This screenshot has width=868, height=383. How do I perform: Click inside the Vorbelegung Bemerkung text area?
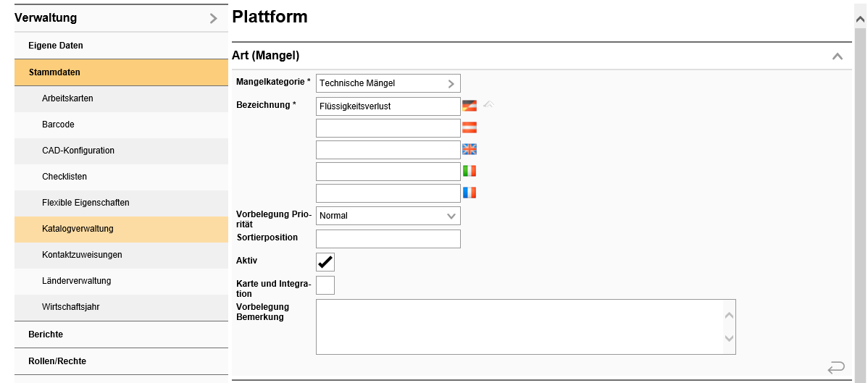point(518,327)
